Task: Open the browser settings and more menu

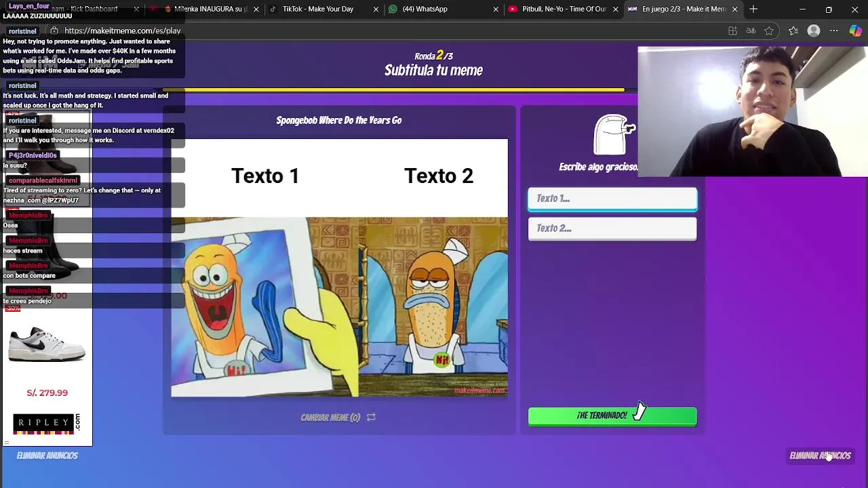Action: 834,30
